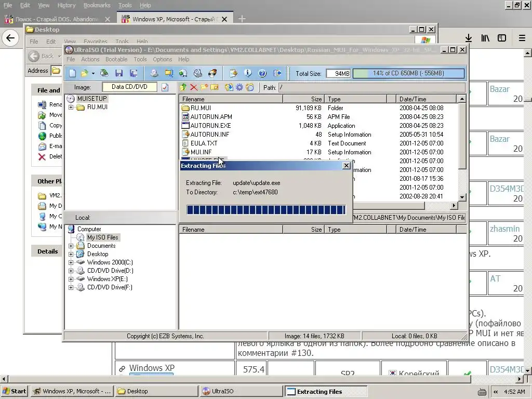Screen dimensions: 532x399
Task: Open the Tools menu in UltraISO
Action: 140,59
